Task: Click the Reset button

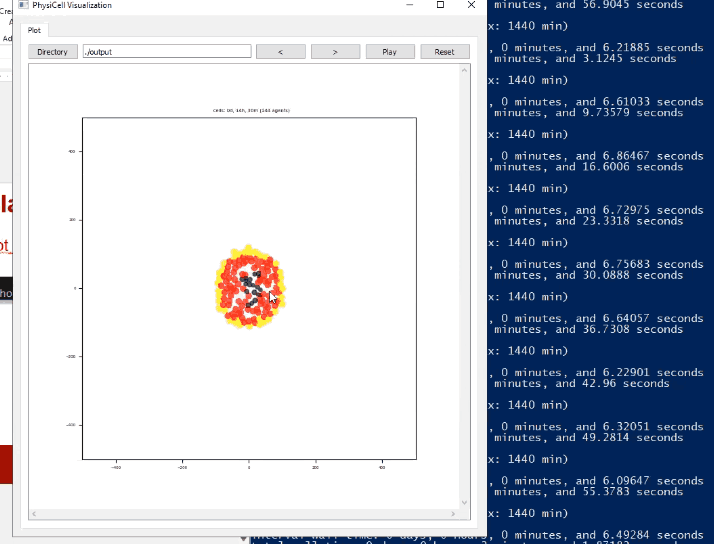Action: click(x=445, y=51)
